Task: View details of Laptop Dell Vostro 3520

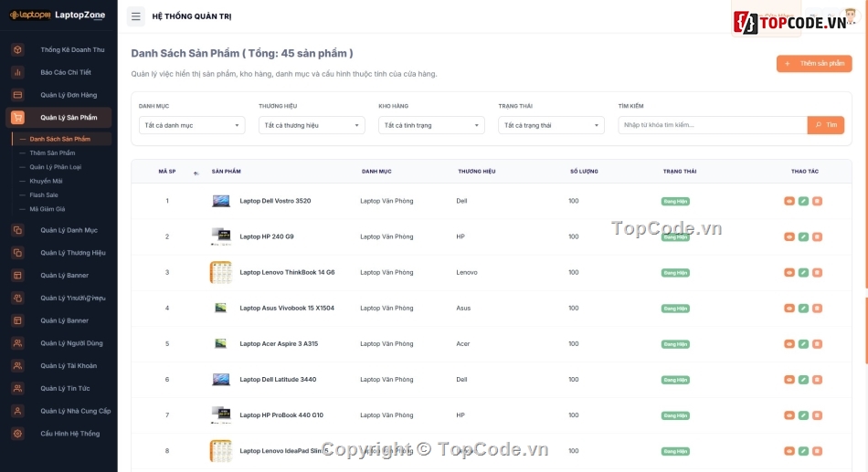Action: pos(789,202)
